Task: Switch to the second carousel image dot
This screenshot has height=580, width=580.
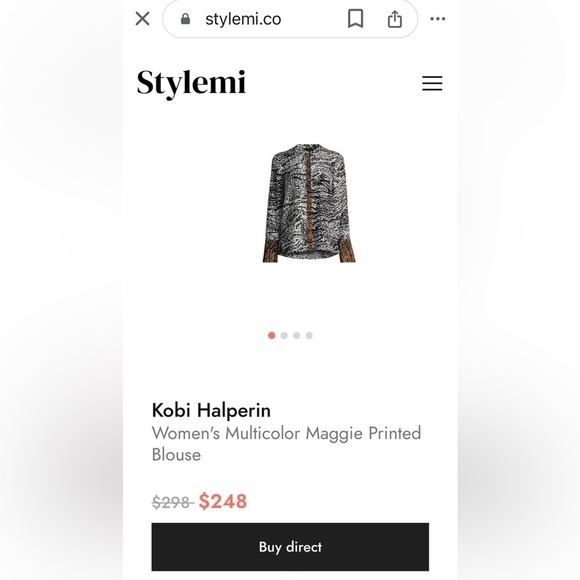Action: pyautogui.click(x=284, y=335)
